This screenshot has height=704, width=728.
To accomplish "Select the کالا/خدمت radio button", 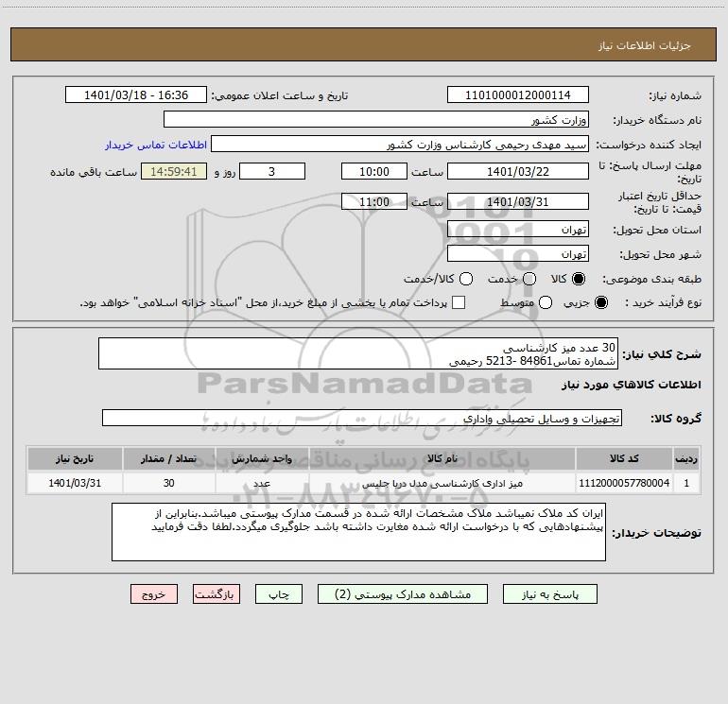I will [466, 279].
